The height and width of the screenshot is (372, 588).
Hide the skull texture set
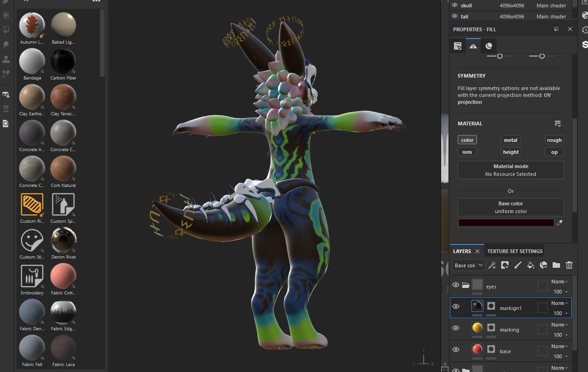455,6
